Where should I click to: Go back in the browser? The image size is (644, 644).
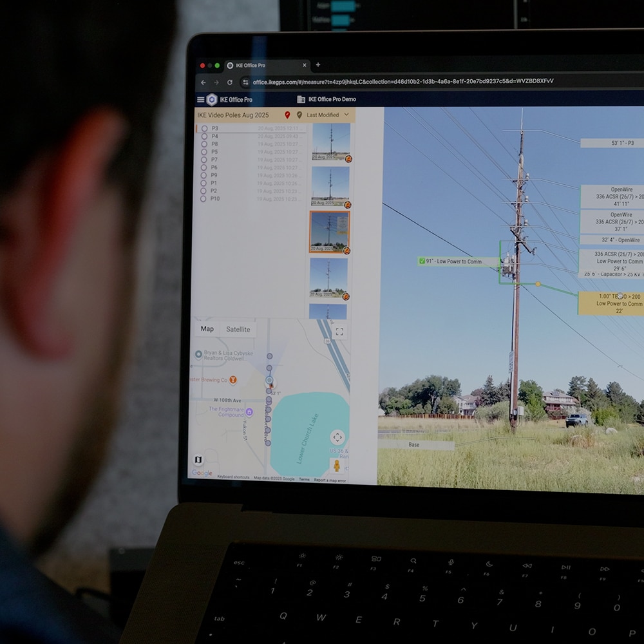(x=204, y=82)
